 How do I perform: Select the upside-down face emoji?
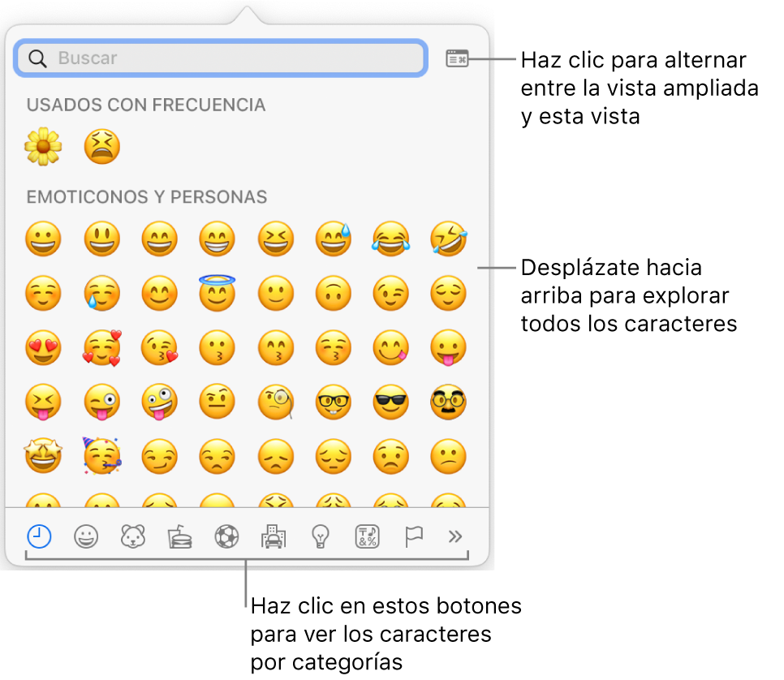[334, 293]
